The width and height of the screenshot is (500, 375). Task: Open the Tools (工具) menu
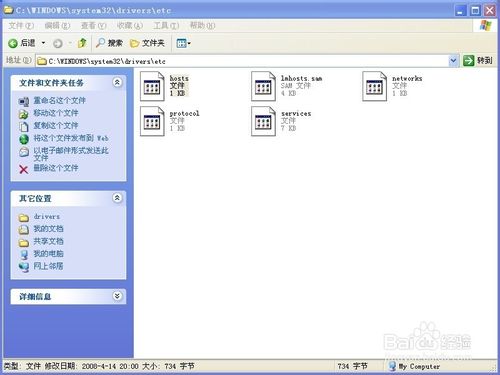tap(166, 25)
